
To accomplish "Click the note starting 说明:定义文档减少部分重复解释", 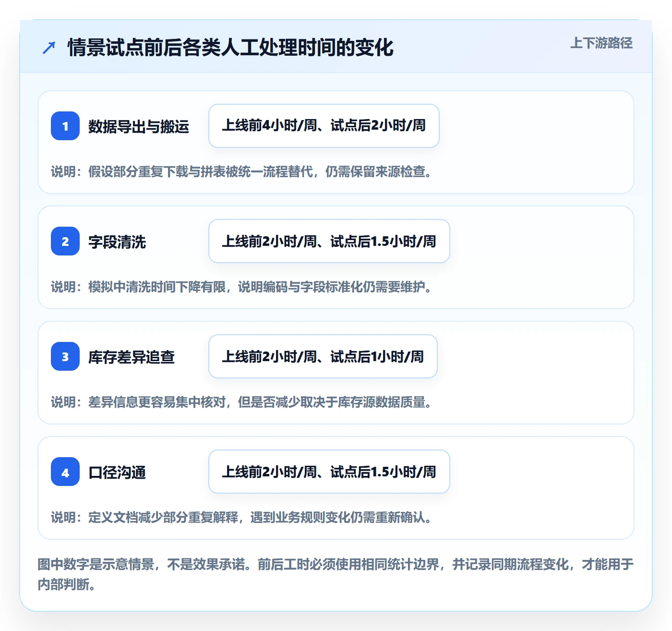I will 242,517.
